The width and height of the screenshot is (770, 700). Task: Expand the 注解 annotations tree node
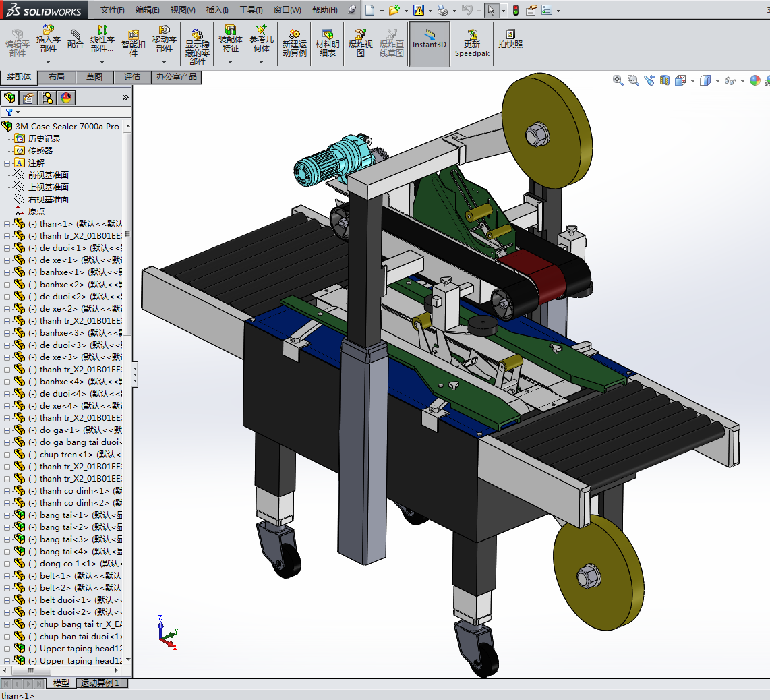tap(7, 163)
